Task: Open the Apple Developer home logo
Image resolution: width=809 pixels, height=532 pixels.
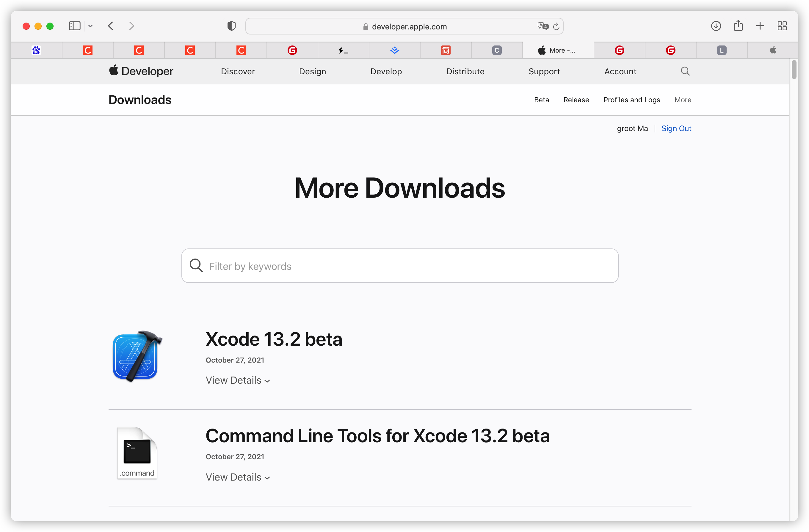Action: 141,71
